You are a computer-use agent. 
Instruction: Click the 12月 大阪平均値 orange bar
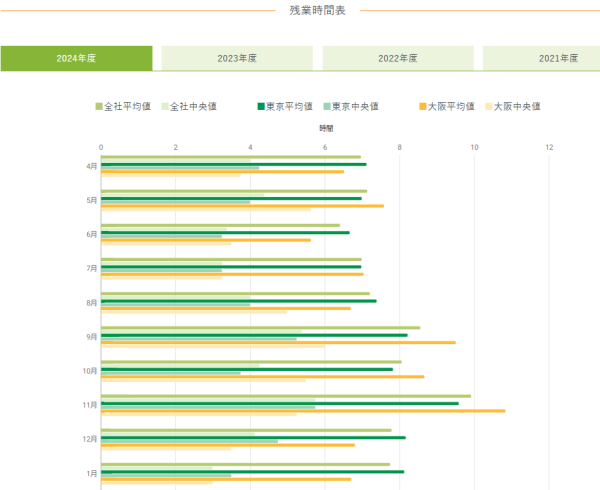click(228, 445)
